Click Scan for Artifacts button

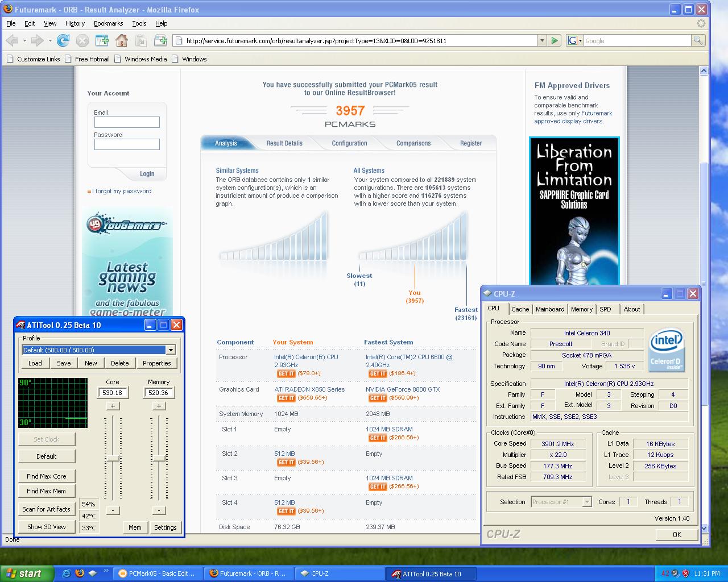click(x=47, y=509)
